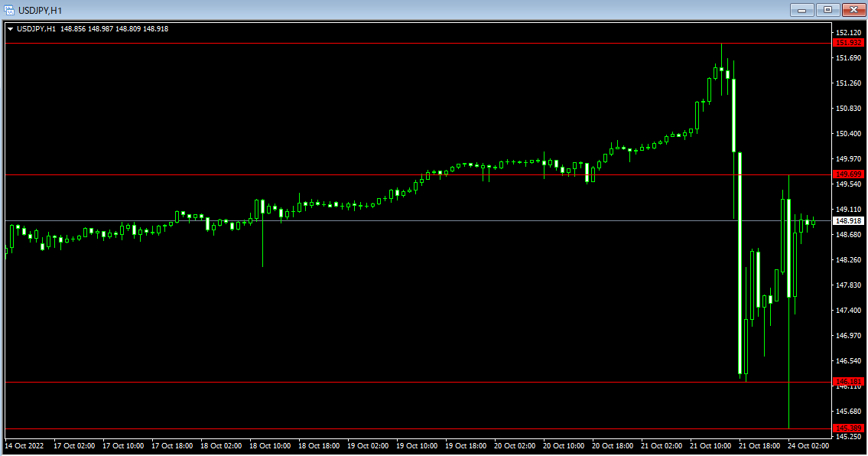Click the 19 Oct 18:00 time label
This screenshot has width=868, height=456.
466,446
